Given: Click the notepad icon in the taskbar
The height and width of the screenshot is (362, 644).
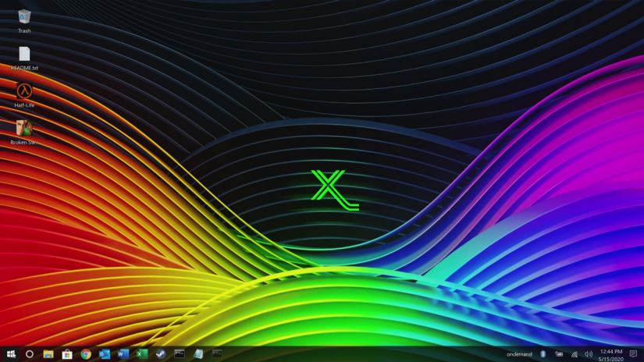Looking at the screenshot, I should (x=198, y=353).
